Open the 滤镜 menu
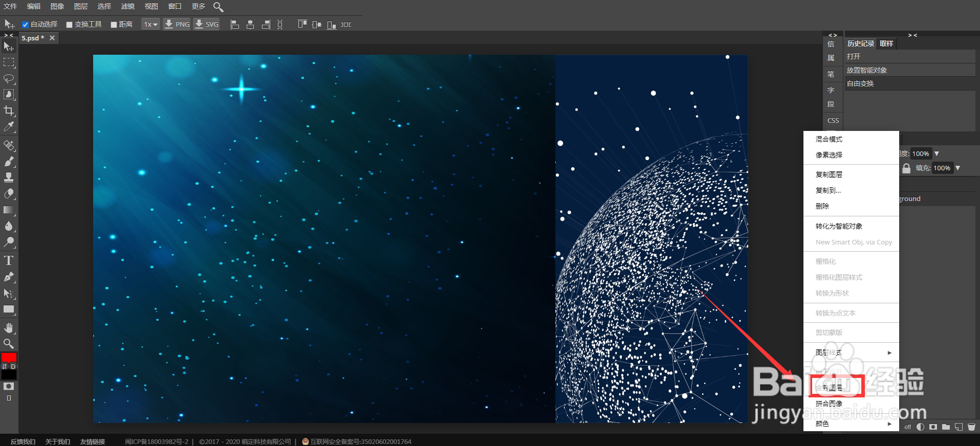Viewport: 980px width, 446px height. click(128, 6)
